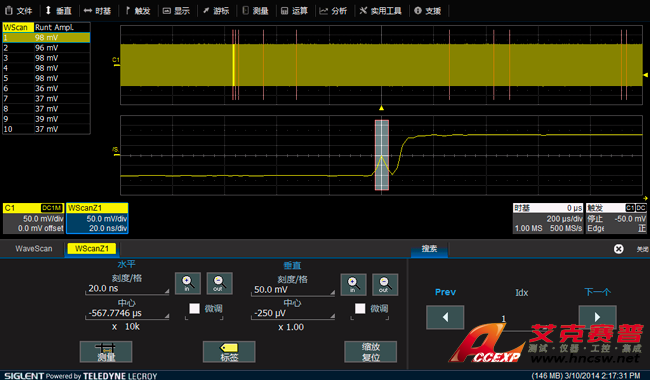Click the horizontal zoom out magnifier icon
This screenshot has height=380, width=650.
[x=219, y=283]
